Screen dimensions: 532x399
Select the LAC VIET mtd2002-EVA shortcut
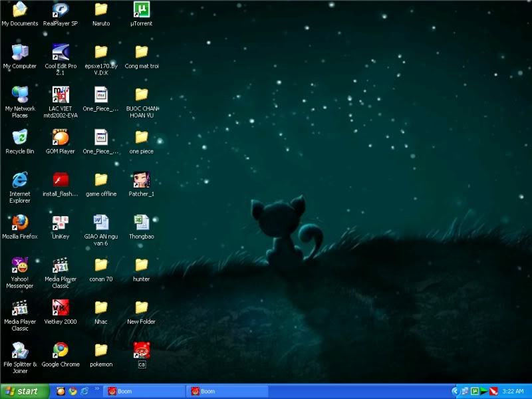pyautogui.click(x=61, y=102)
